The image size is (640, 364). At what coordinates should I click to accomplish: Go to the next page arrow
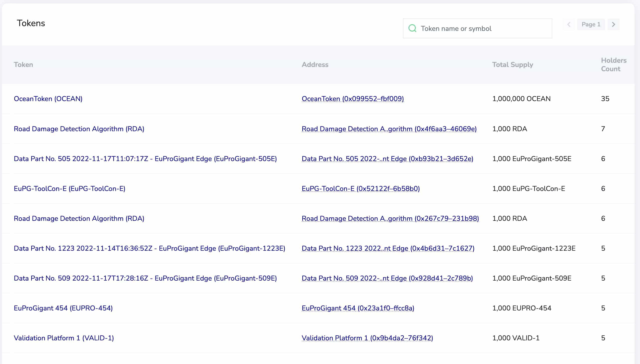pos(614,24)
